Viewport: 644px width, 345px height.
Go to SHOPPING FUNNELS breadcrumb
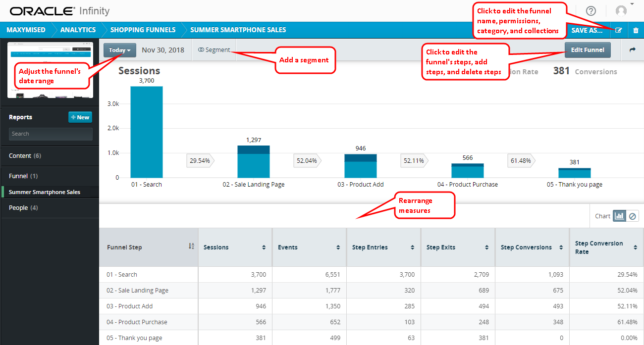[143, 30]
